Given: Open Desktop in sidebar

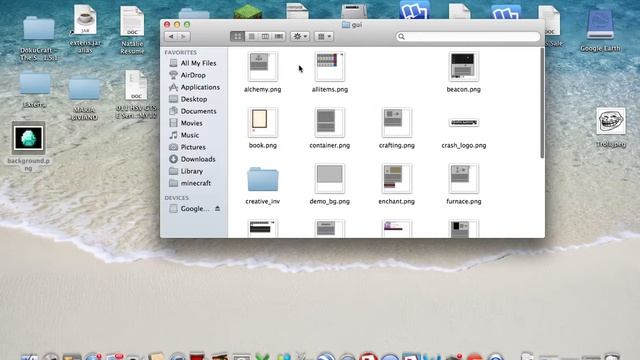Looking at the screenshot, I should 194,99.
